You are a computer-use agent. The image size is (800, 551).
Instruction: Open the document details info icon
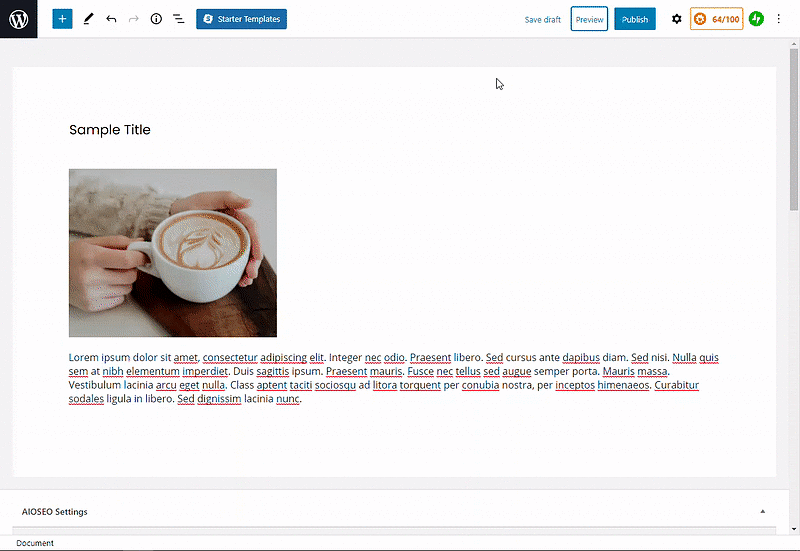pos(156,19)
